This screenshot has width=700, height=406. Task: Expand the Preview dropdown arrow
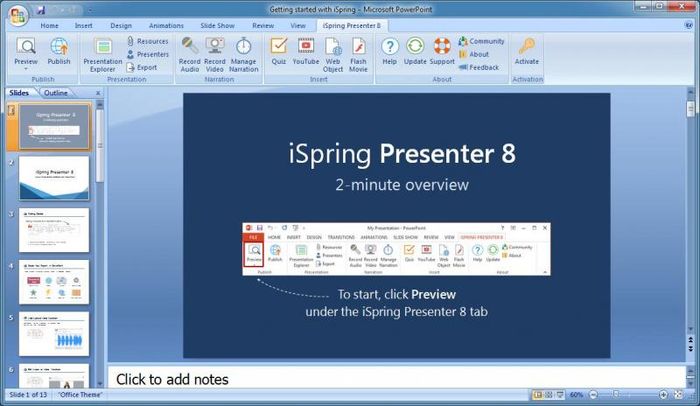pyautogui.click(x=27, y=67)
